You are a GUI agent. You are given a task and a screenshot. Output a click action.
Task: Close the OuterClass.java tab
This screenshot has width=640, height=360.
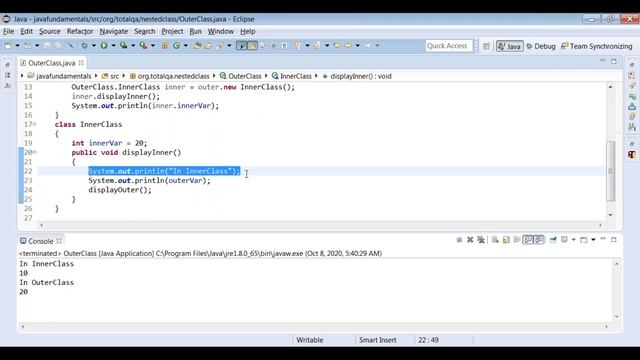click(x=81, y=62)
